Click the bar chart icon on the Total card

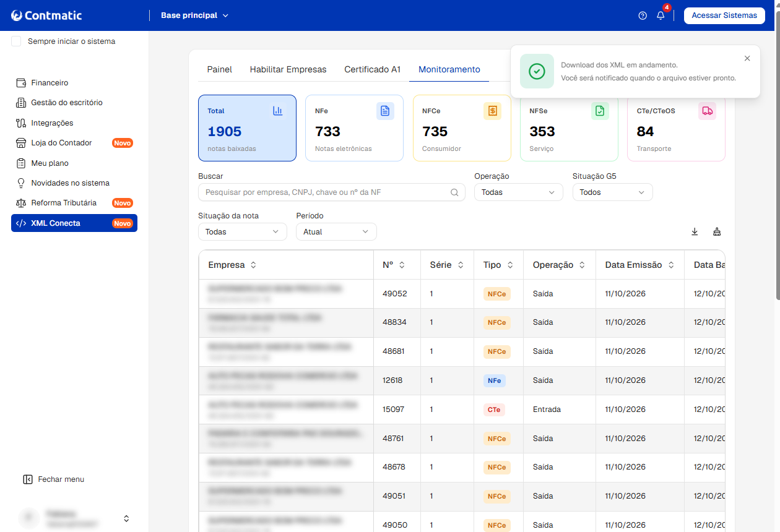pyautogui.click(x=278, y=111)
